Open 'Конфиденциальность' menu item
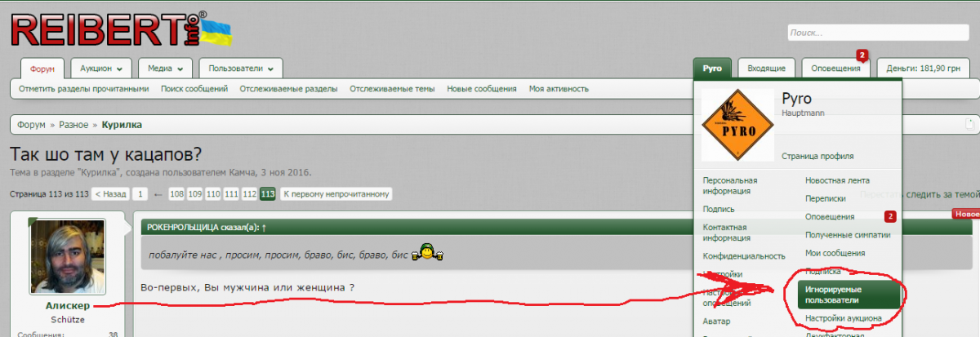Image resolution: width=980 pixels, height=337 pixels. coord(744,255)
